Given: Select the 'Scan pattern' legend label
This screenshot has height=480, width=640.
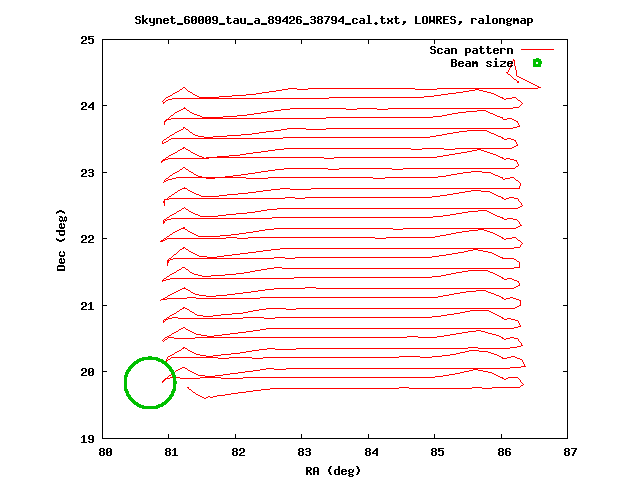Looking at the screenshot, I should tap(471, 50).
